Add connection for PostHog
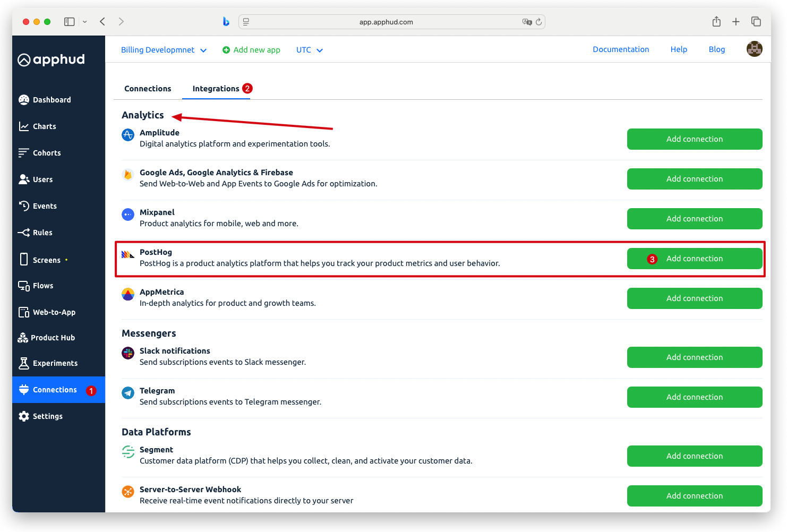This screenshot has height=532, width=787. point(695,259)
